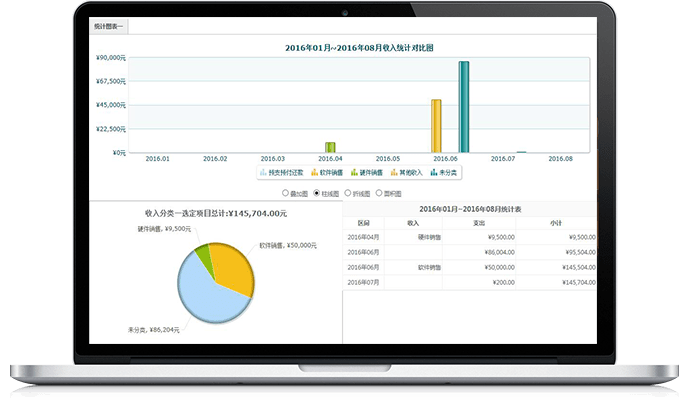Click the teal bar at 2016.06
This screenshot has height=400, width=696.
click(x=464, y=107)
